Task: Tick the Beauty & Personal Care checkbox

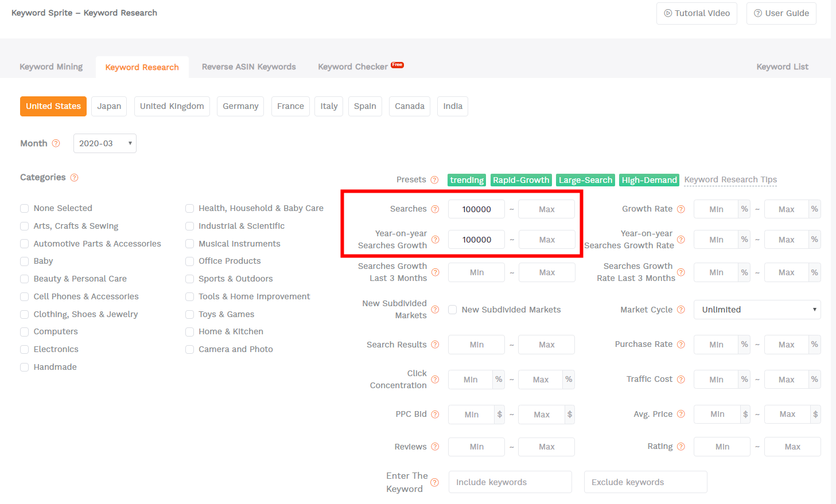Action: pyautogui.click(x=24, y=279)
